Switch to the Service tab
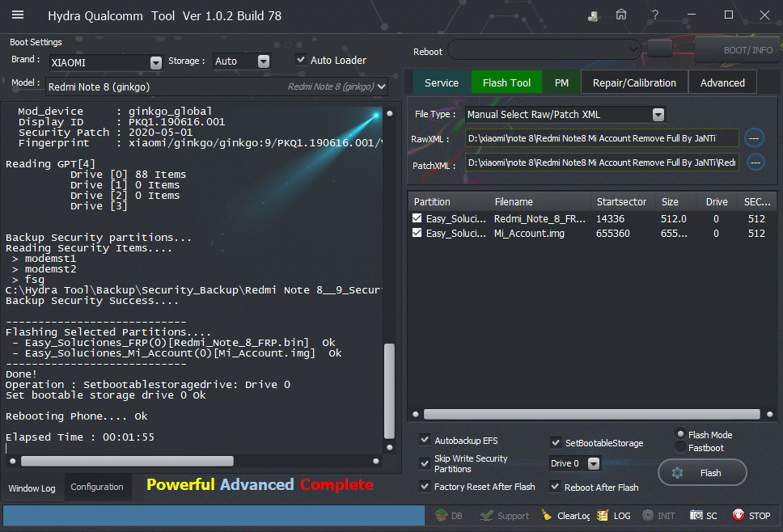The width and height of the screenshot is (783, 532). click(442, 82)
